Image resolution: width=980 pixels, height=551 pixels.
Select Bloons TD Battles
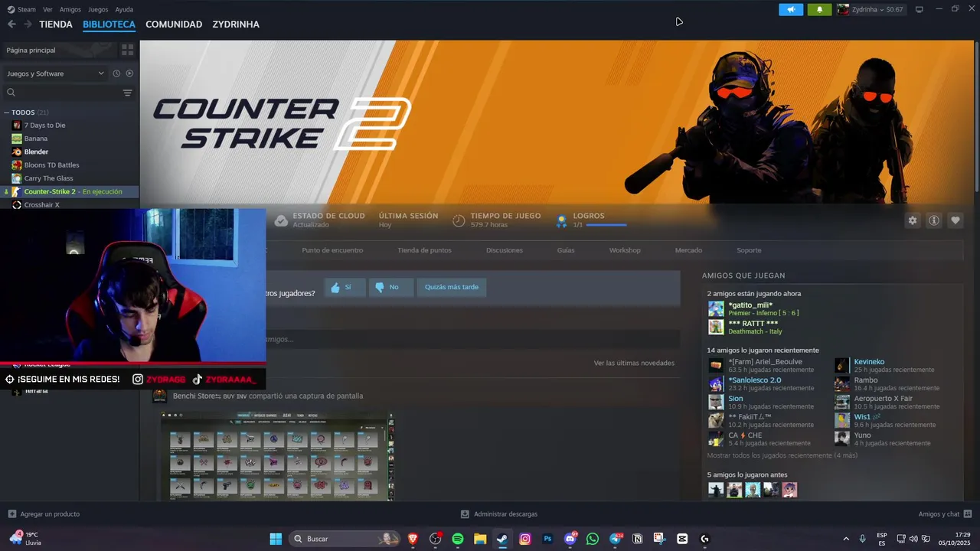pos(51,165)
